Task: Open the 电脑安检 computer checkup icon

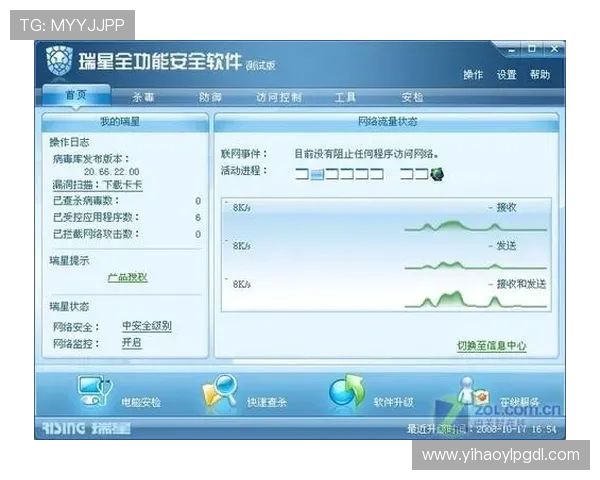Action: pos(95,390)
